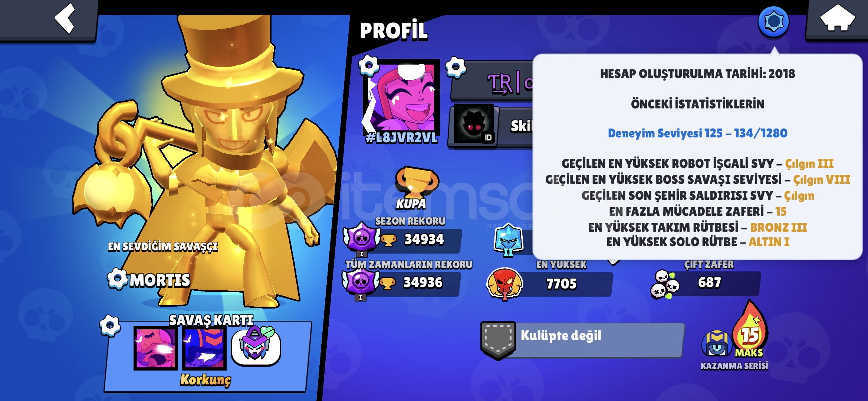Image resolution: width=868 pixels, height=401 pixels.
Task: Tap the blue ranked tier II badge
Action: [508, 239]
